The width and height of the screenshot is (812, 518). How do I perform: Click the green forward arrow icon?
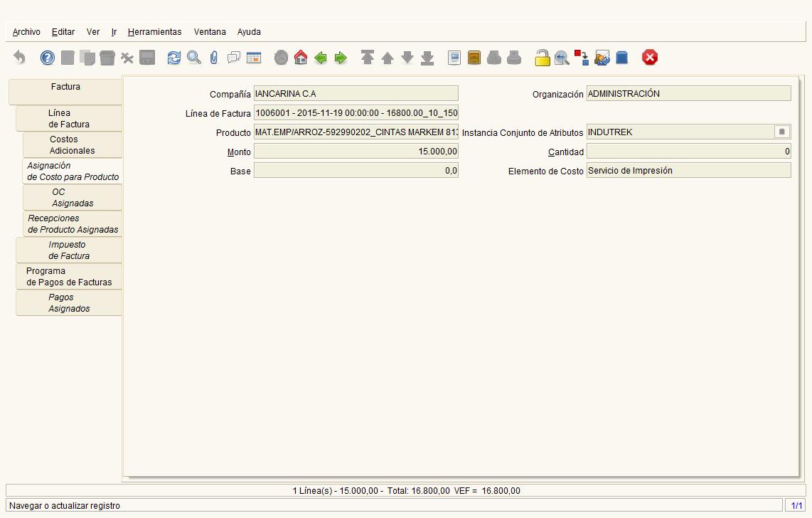pyautogui.click(x=341, y=58)
